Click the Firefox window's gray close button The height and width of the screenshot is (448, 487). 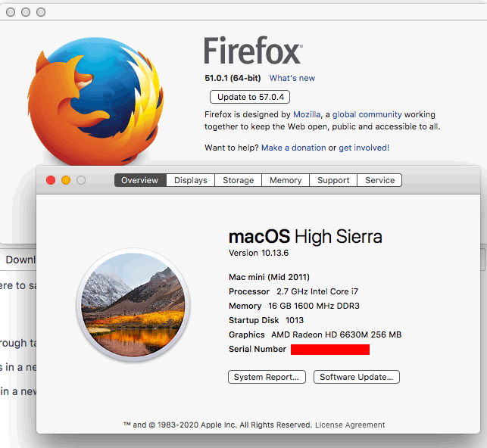point(11,12)
